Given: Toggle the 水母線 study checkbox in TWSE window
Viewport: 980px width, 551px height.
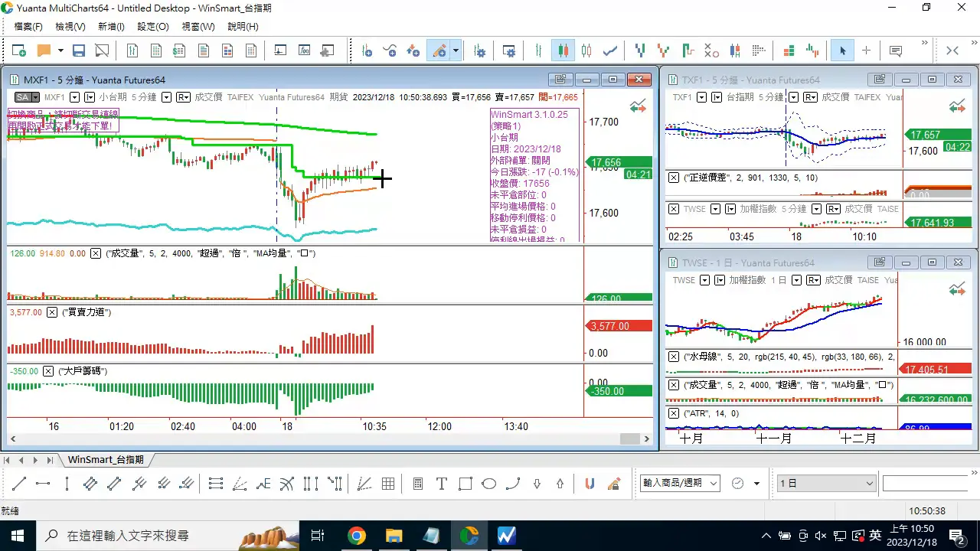Looking at the screenshot, I should [674, 357].
